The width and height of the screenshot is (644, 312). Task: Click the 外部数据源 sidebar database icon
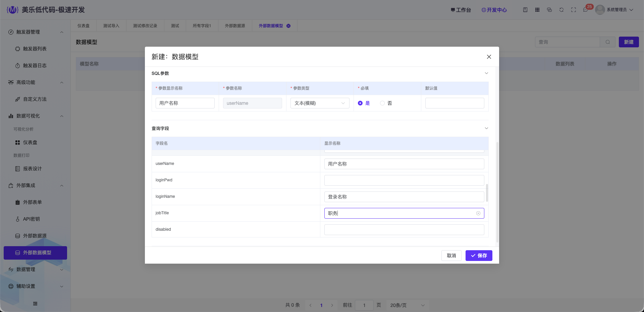(x=18, y=236)
